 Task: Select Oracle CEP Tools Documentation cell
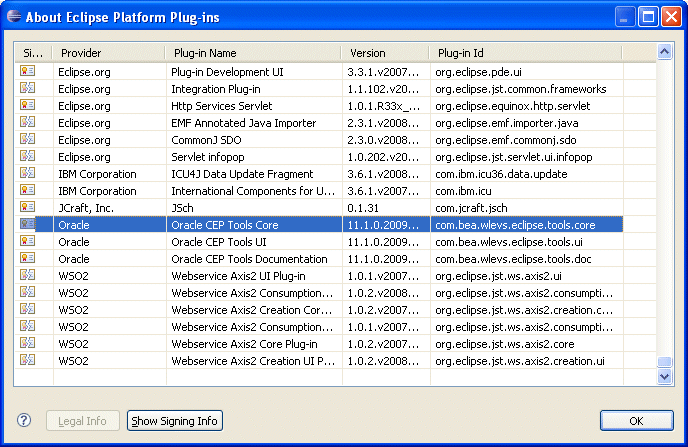click(x=254, y=259)
